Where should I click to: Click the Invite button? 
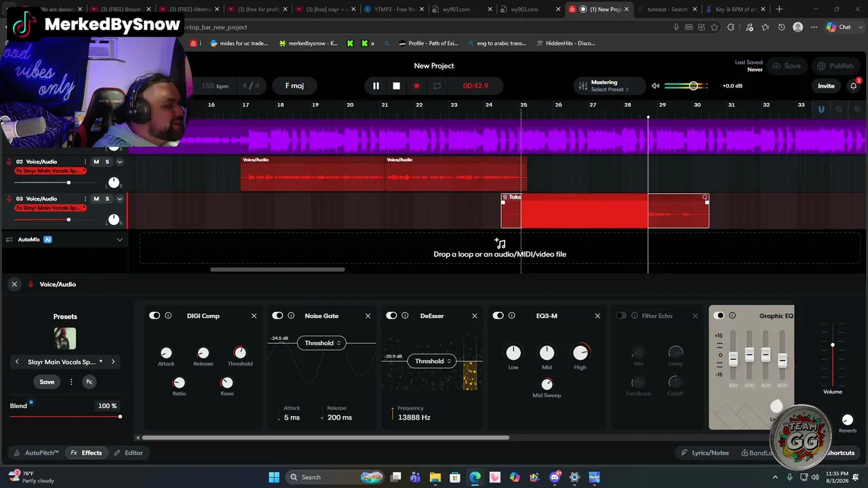[826, 86]
